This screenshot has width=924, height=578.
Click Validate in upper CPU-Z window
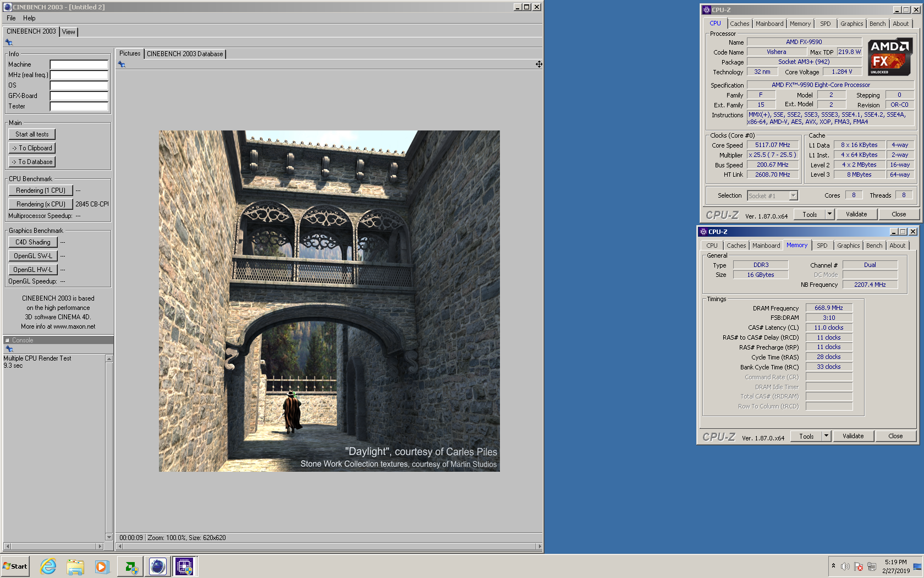[856, 214]
